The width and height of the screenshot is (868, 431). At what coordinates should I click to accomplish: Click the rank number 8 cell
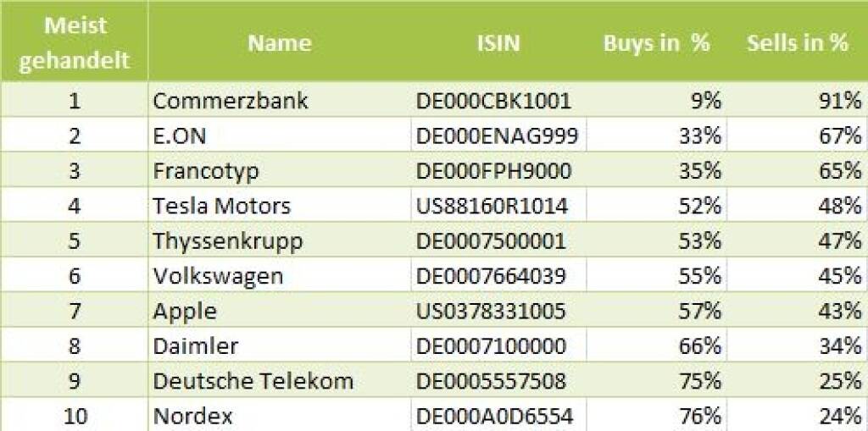75,345
